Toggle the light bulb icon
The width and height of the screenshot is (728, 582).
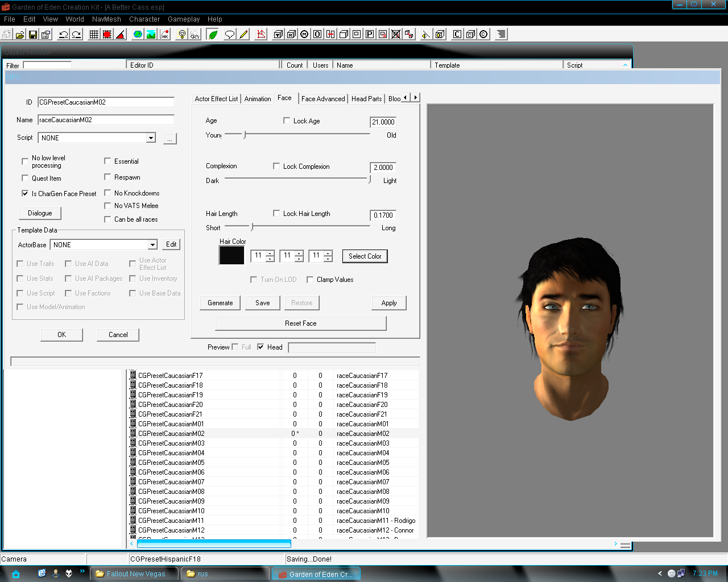(182, 35)
